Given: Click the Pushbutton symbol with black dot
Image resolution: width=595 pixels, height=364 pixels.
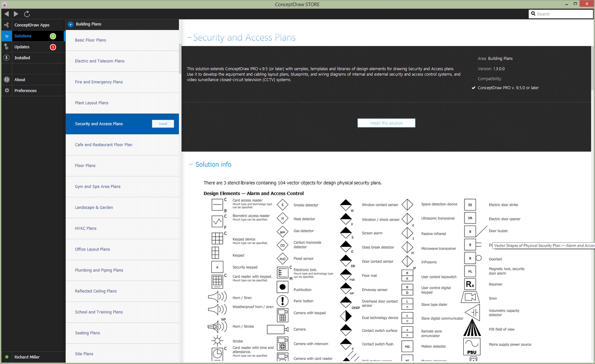Looking at the screenshot, I should tap(282, 287).
